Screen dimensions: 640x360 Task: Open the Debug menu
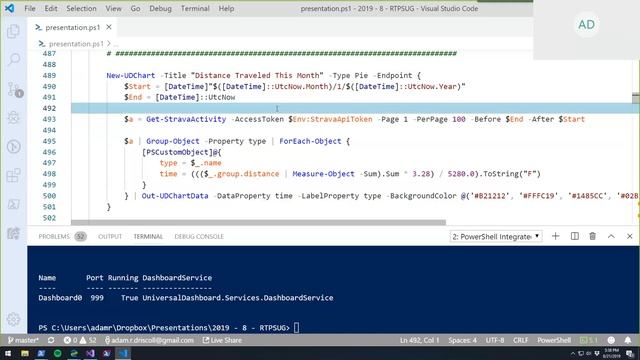click(x=160, y=8)
